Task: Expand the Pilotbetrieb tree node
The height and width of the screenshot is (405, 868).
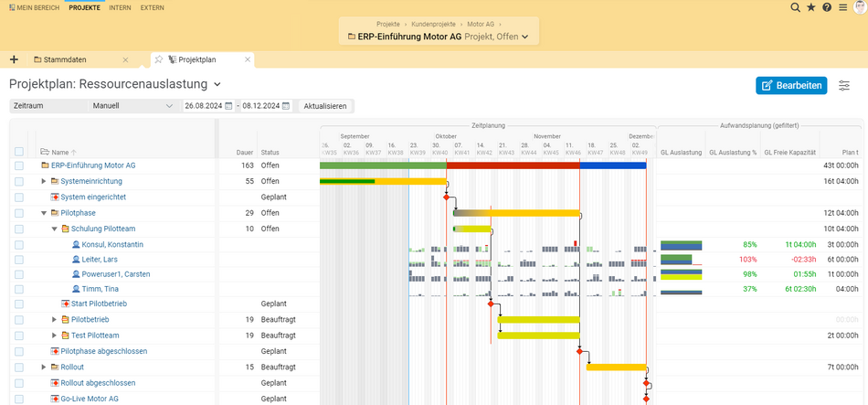Action: coord(54,319)
